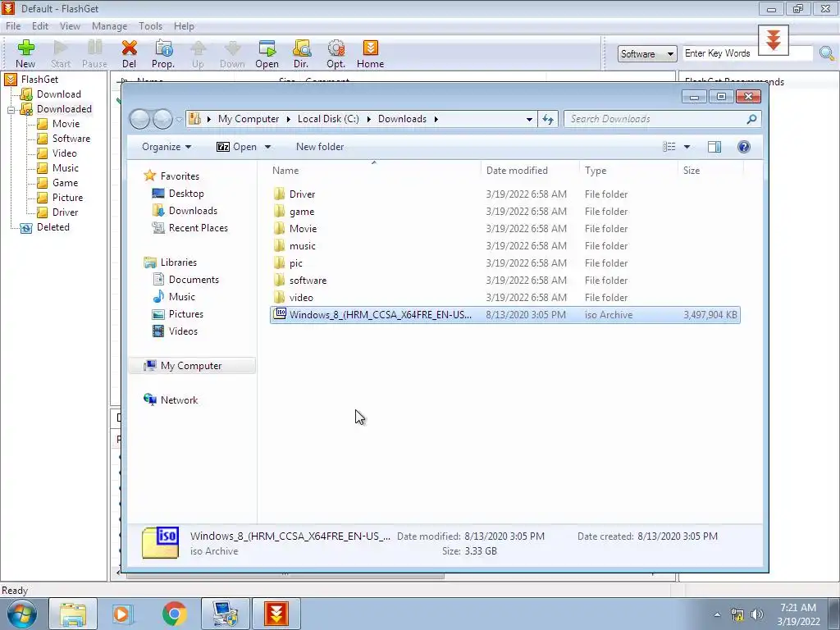Sort by the Date modified column header
Viewport: 840px width, 630px height.
click(530, 171)
